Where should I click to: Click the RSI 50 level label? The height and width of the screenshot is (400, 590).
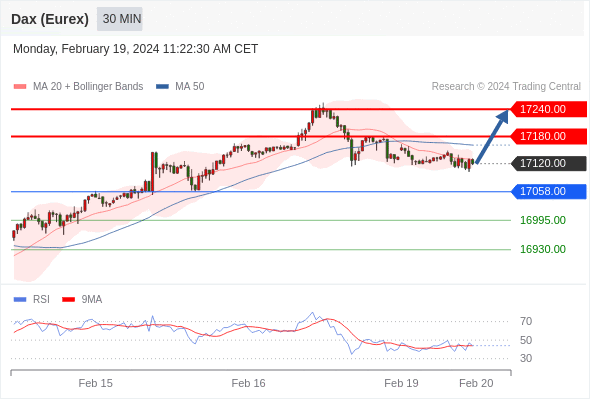click(x=526, y=340)
